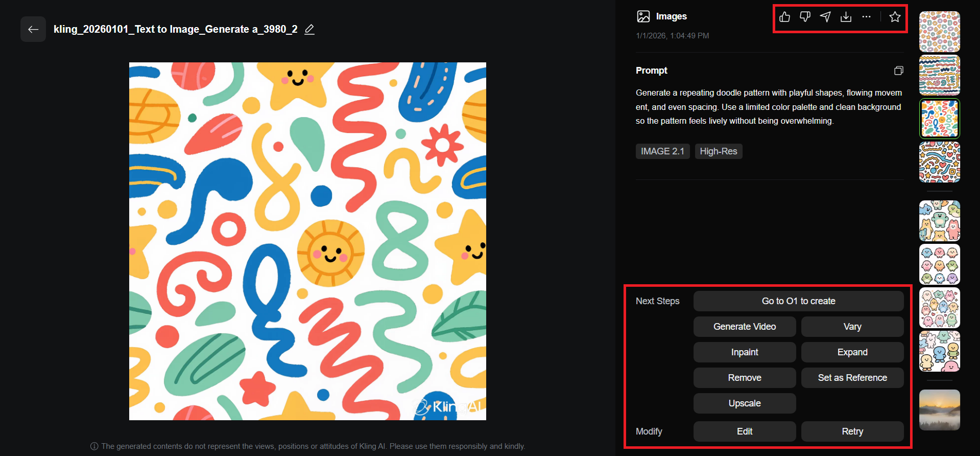Open the large doodle pattern image preview

[x=307, y=241]
